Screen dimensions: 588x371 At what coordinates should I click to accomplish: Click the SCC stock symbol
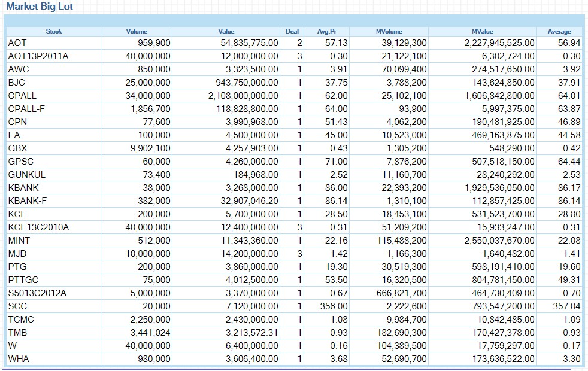17,306
